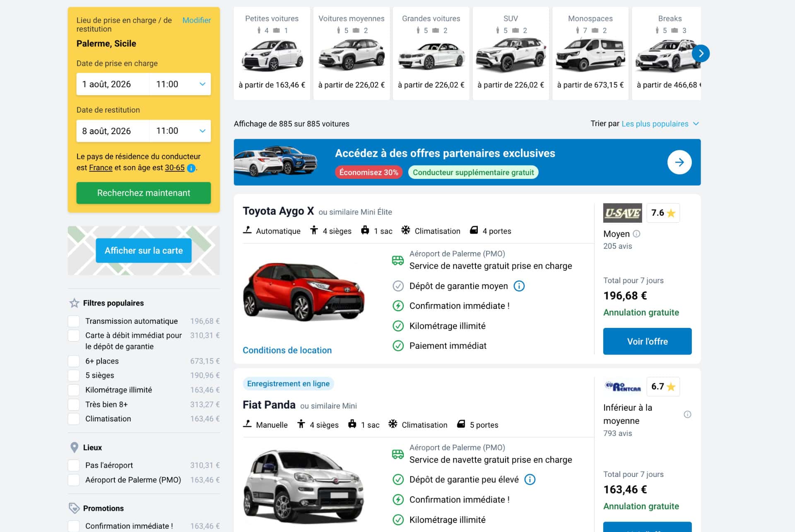Click info icon beside Dépôt de garantie peu élevé
This screenshot has height=532, width=795.
pos(530,479)
